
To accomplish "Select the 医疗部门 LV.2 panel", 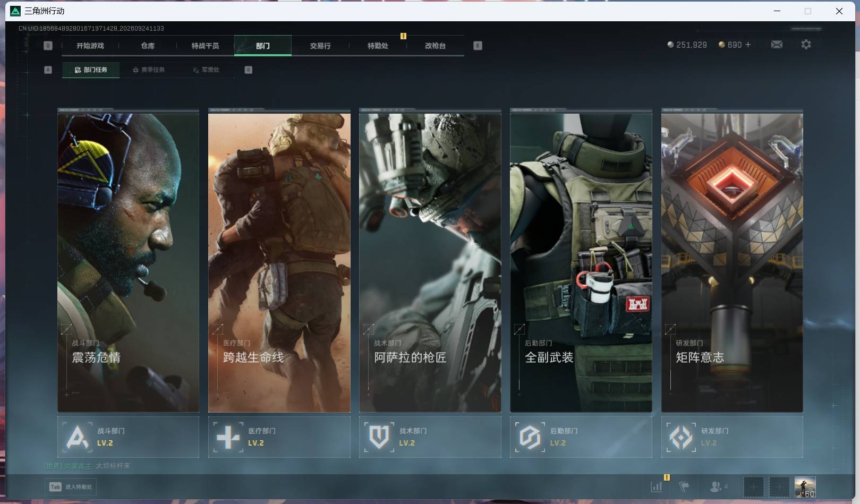I will tap(279, 437).
